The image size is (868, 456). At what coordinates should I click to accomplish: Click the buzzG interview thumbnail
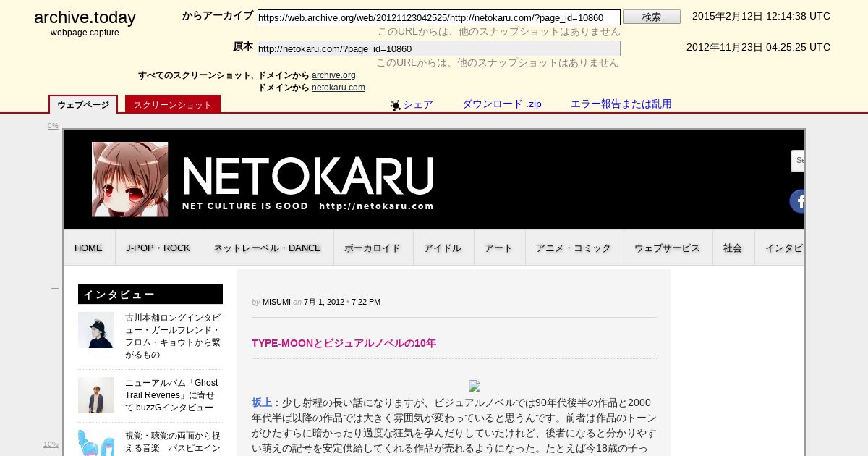pos(96,395)
